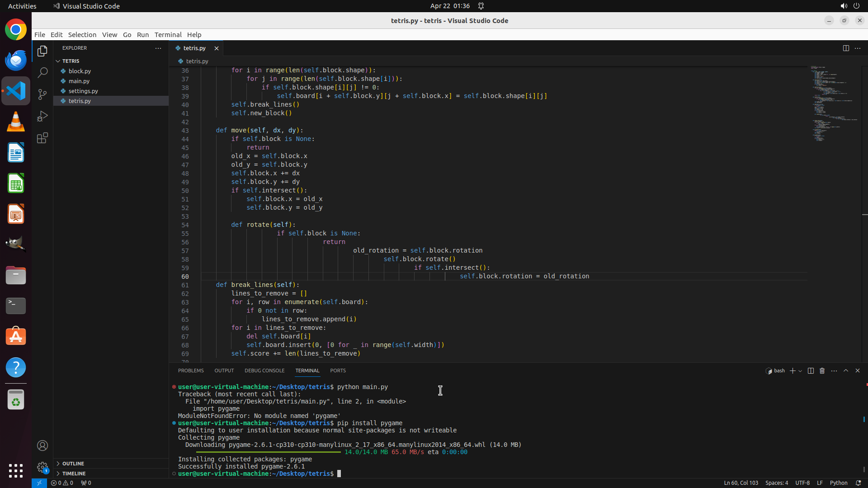Click the Split Editor Right icon

pyautogui.click(x=845, y=48)
